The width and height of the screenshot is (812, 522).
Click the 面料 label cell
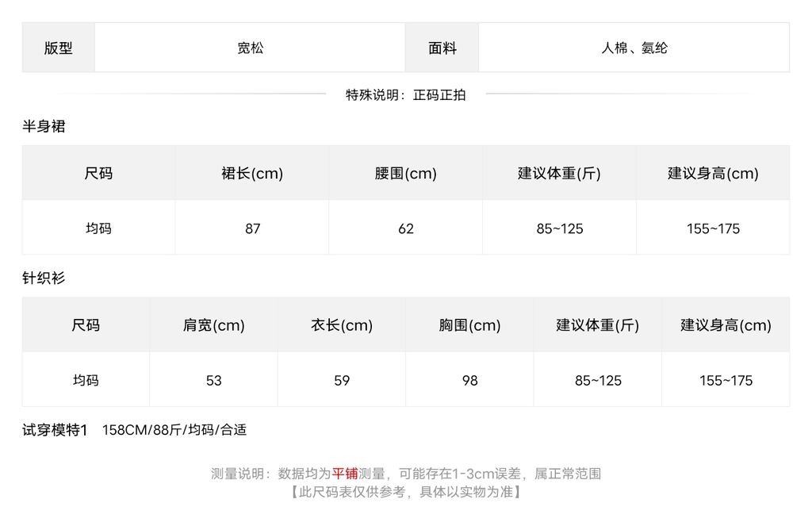[442, 48]
